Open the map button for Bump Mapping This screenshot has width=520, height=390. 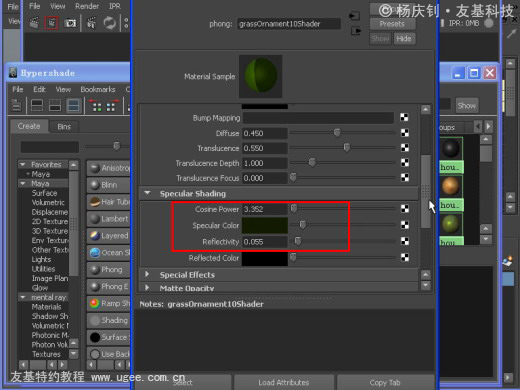tap(404, 117)
